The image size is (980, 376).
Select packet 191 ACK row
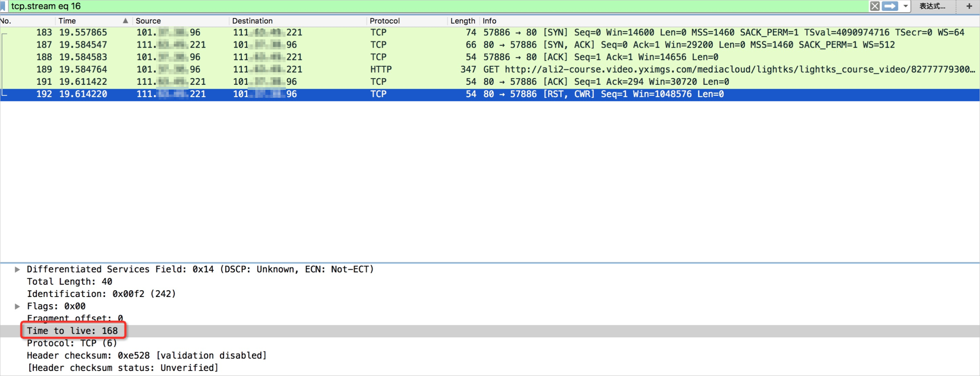pyautogui.click(x=490, y=82)
